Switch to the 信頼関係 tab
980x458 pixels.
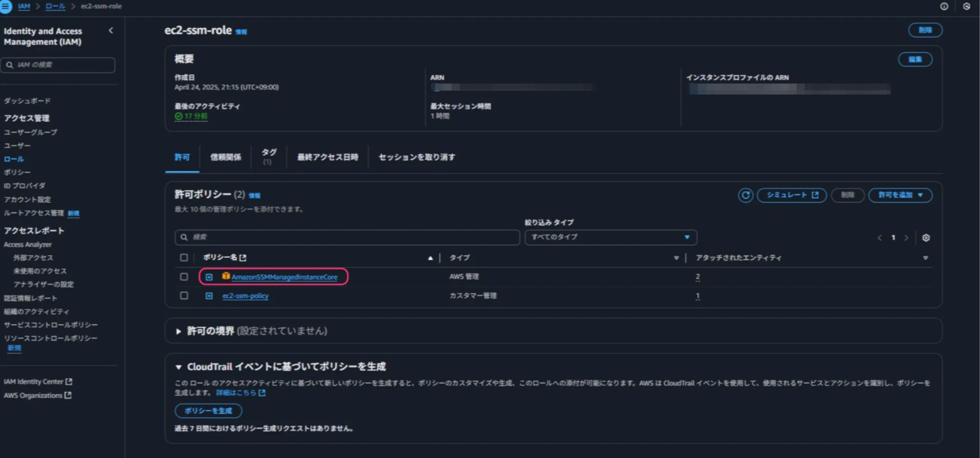[x=225, y=157]
